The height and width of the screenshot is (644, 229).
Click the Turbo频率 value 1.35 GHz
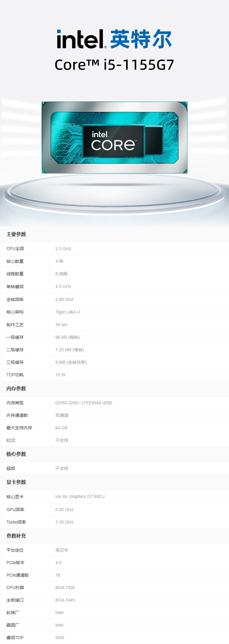64,522
